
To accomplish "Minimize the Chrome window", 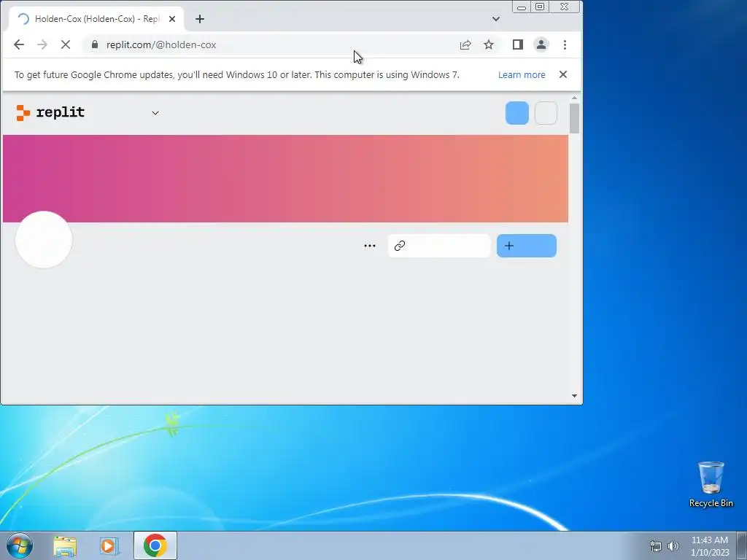I will [522, 7].
